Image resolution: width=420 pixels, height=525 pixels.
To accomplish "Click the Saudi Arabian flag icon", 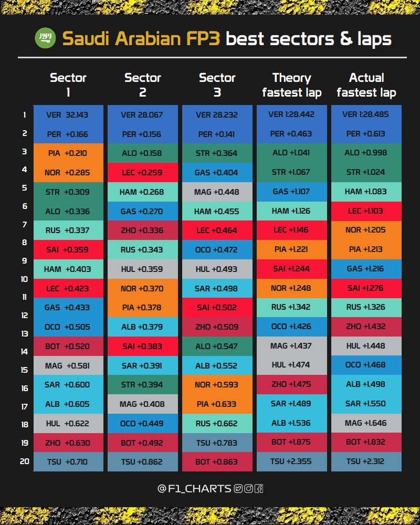I will 43,38.
